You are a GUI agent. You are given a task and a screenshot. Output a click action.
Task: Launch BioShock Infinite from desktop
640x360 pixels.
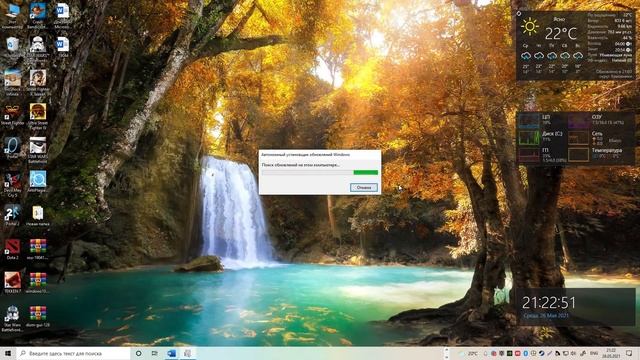pos(13,83)
